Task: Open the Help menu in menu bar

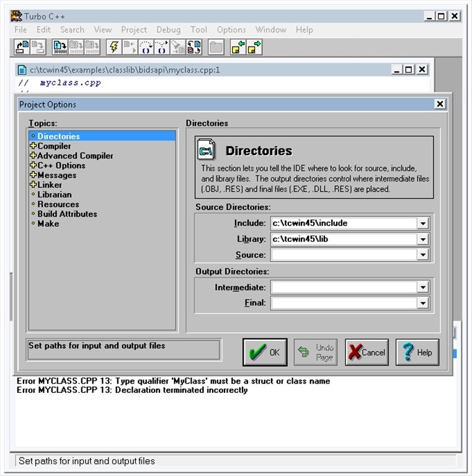Action: click(304, 30)
